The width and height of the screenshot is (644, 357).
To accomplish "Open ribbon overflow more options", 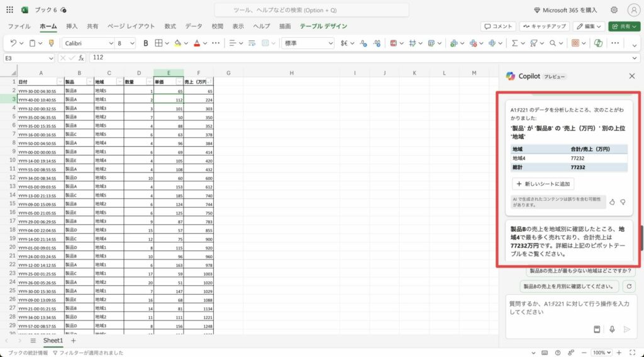I will click(x=615, y=43).
